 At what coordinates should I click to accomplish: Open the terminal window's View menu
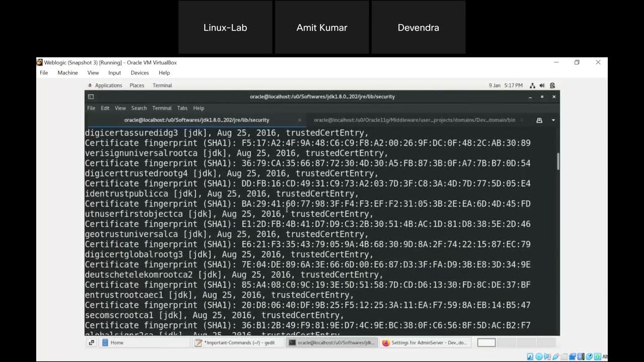pyautogui.click(x=120, y=108)
